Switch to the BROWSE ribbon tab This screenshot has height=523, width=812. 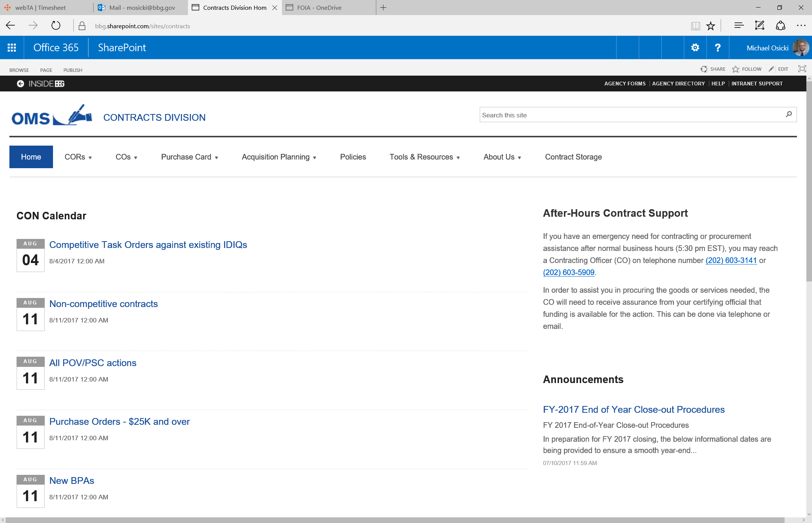click(19, 70)
